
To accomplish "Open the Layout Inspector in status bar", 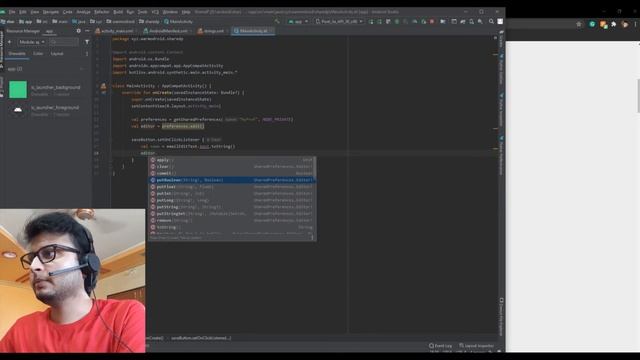I will (x=476, y=346).
